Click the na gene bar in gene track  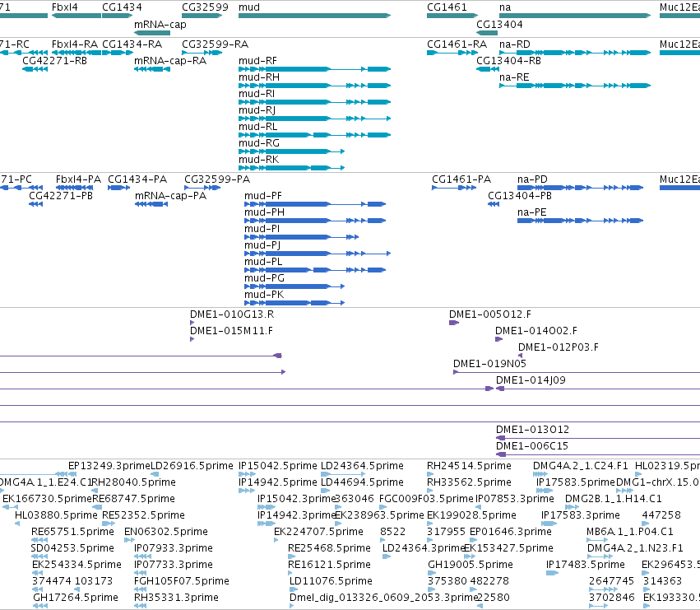pyautogui.click(x=575, y=16)
